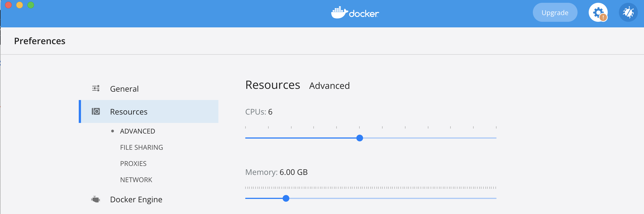Screen dimensions: 644x214
Task: Select the active ADVANCED bullet indicator
Action: pyautogui.click(x=113, y=130)
